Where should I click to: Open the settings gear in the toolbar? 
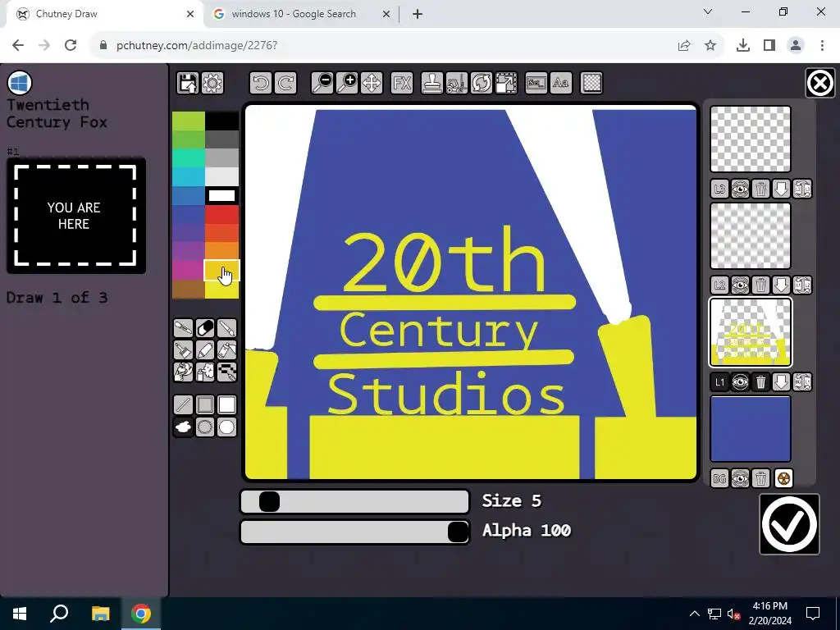coord(212,83)
